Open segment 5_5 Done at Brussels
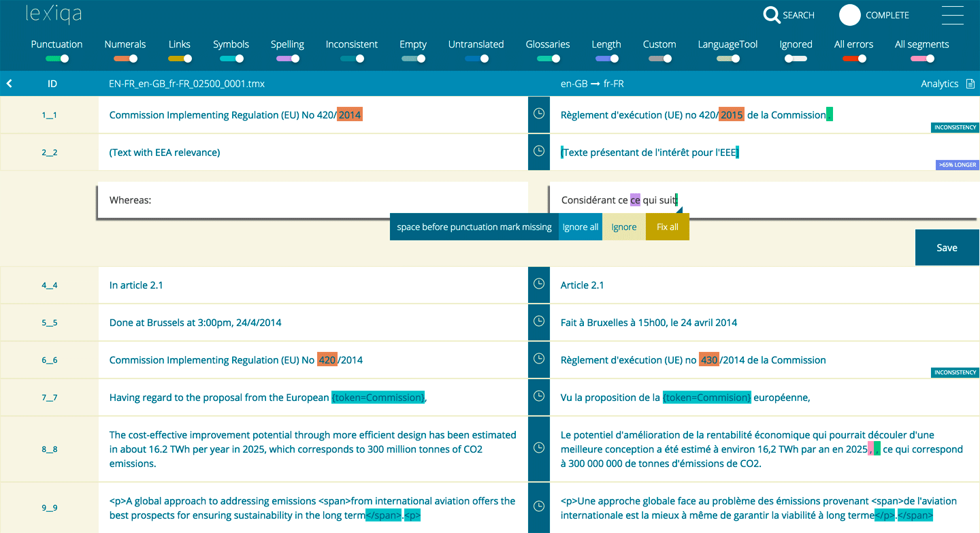Image resolution: width=980 pixels, height=533 pixels. click(x=195, y=323)
